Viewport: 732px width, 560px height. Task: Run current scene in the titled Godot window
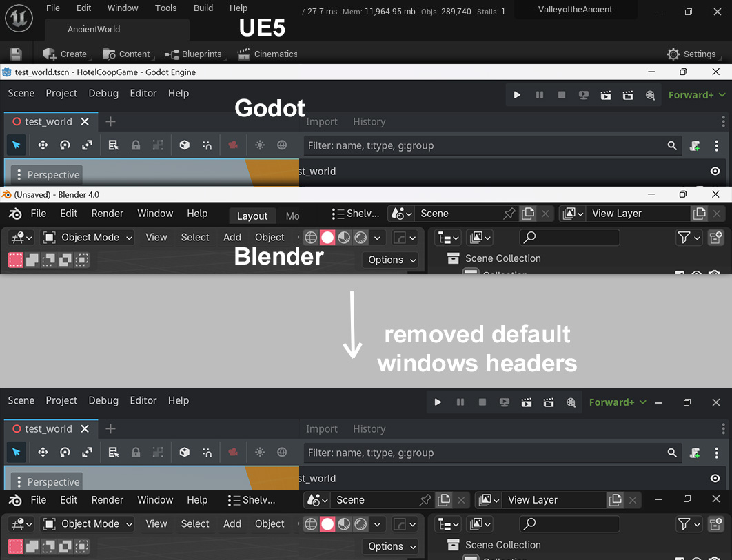tap(605, 95)
